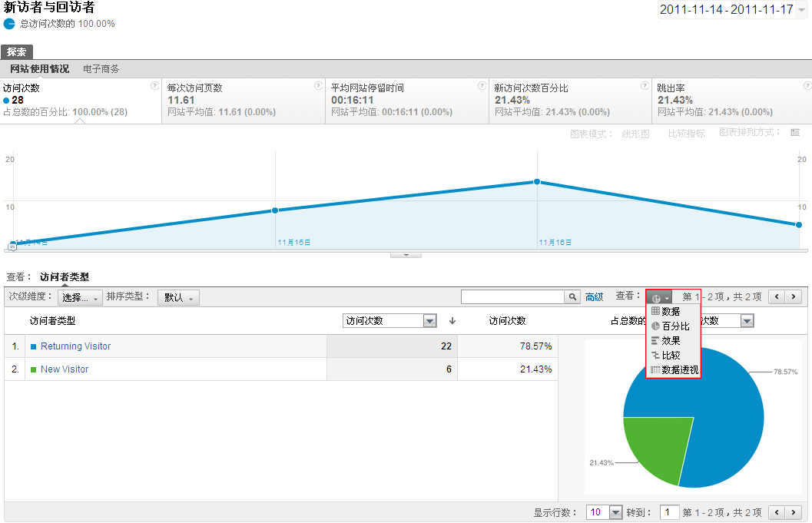Click the search magnifier button
Viewport: 812px width, 523px height.
pos(572,296)
